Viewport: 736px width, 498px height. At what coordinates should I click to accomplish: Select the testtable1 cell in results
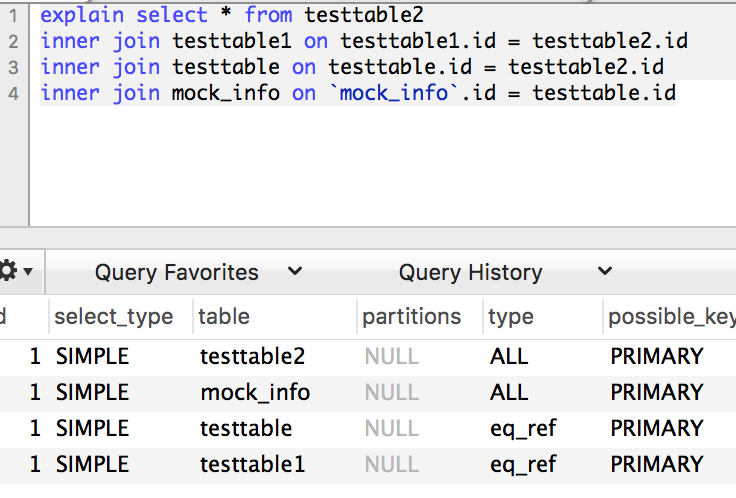[253, 465]
